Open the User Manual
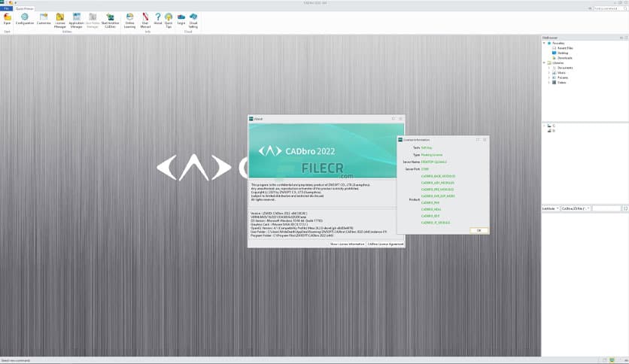Screen dimensions: 629x364 tap(145, 20)
